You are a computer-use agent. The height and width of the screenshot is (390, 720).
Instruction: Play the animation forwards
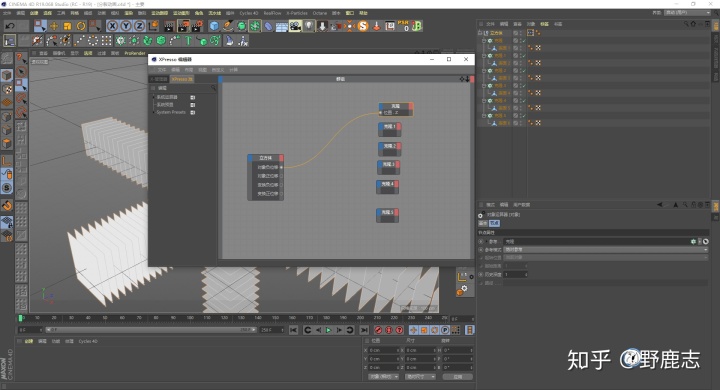click(328, 330)
